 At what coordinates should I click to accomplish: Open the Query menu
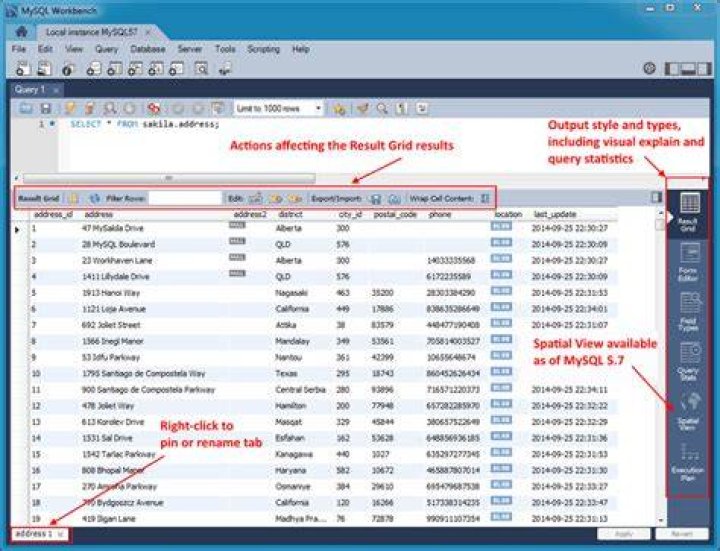(x=107, y=49)
